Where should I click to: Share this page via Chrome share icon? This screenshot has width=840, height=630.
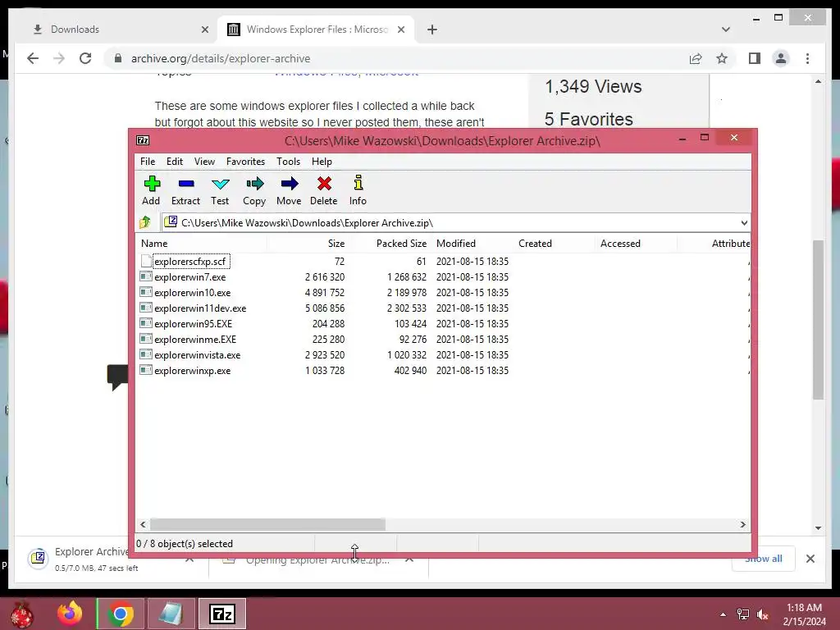tap(696, 58)
